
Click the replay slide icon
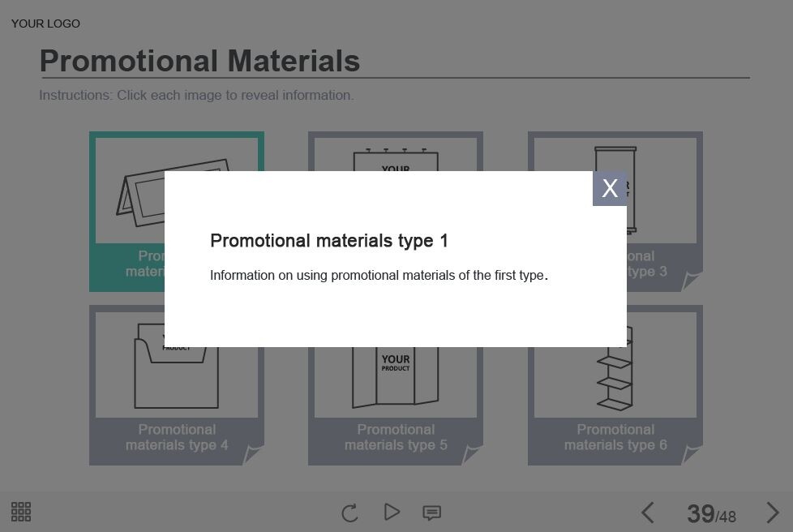(349, 513)
